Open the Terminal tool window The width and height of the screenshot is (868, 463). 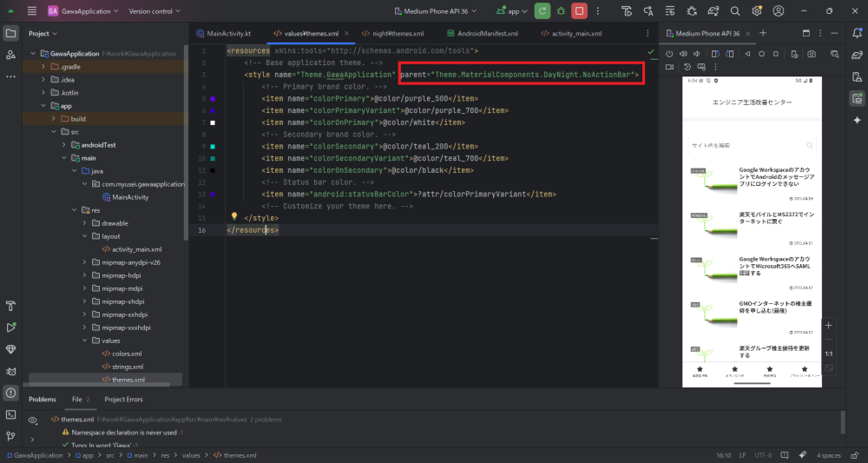11,414
